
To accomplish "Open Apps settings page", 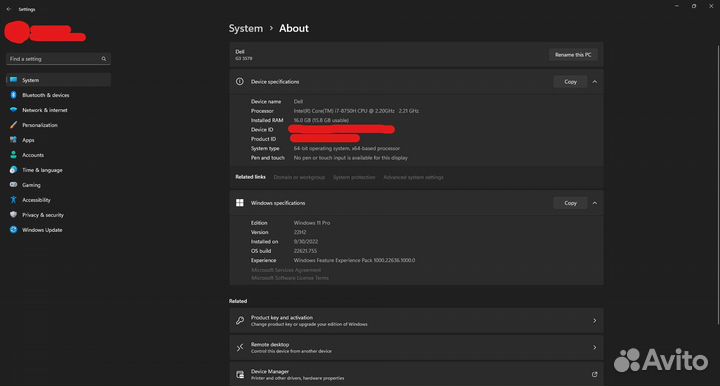I will tap(58, 140).
